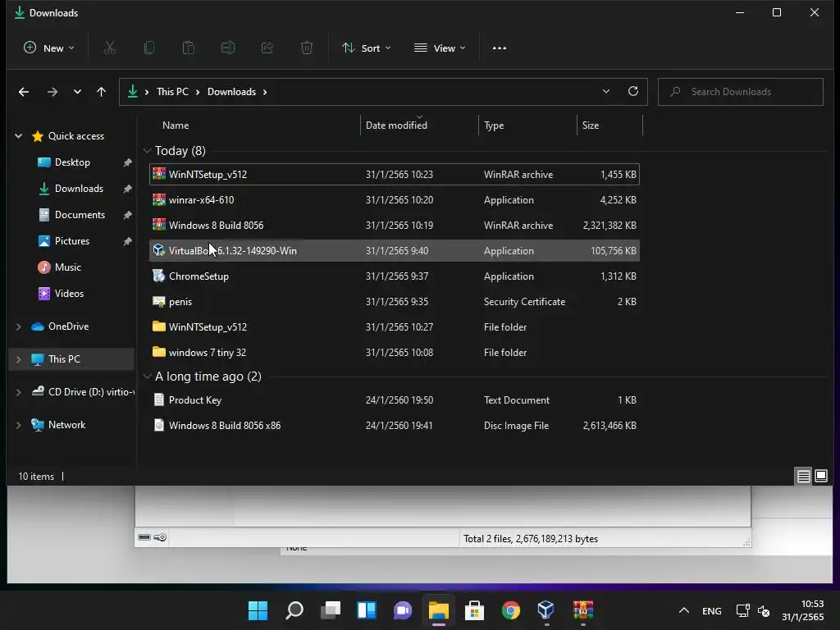Click the Share icon in toolbar
Image resolution: width=840 pixels, height=630 pixels.
(x=267, y=48)
